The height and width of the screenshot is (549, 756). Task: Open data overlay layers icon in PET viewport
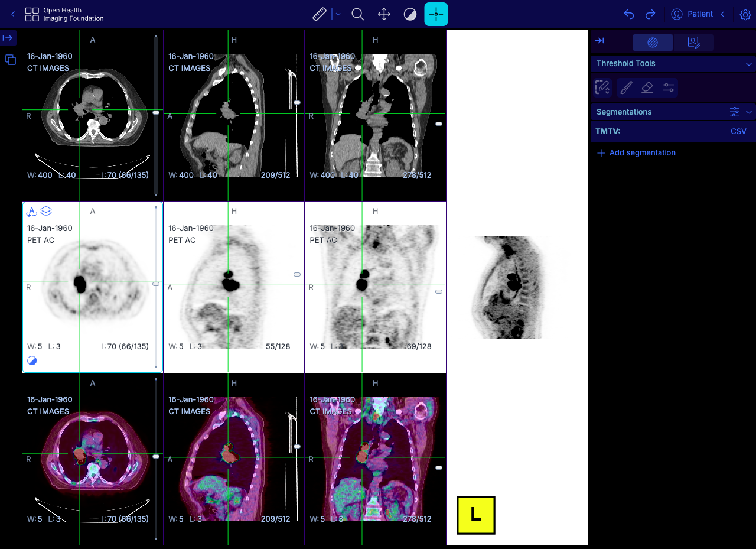46,211
